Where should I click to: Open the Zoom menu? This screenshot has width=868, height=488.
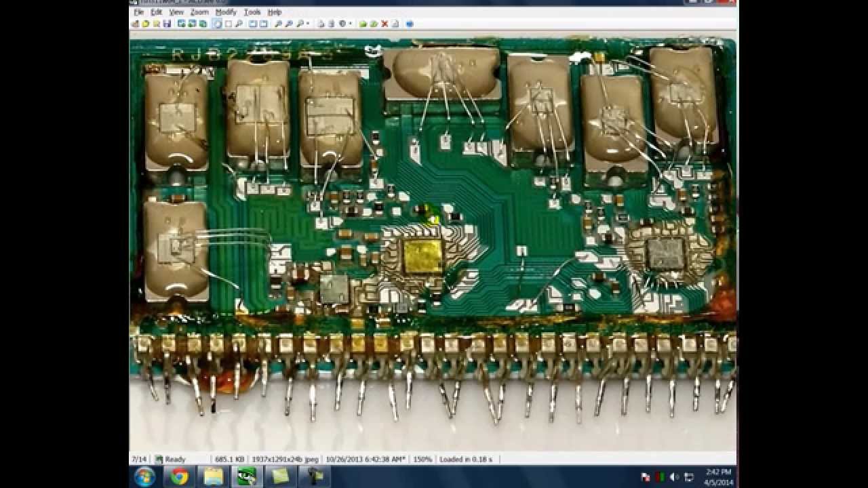click(x=199, y=12)
